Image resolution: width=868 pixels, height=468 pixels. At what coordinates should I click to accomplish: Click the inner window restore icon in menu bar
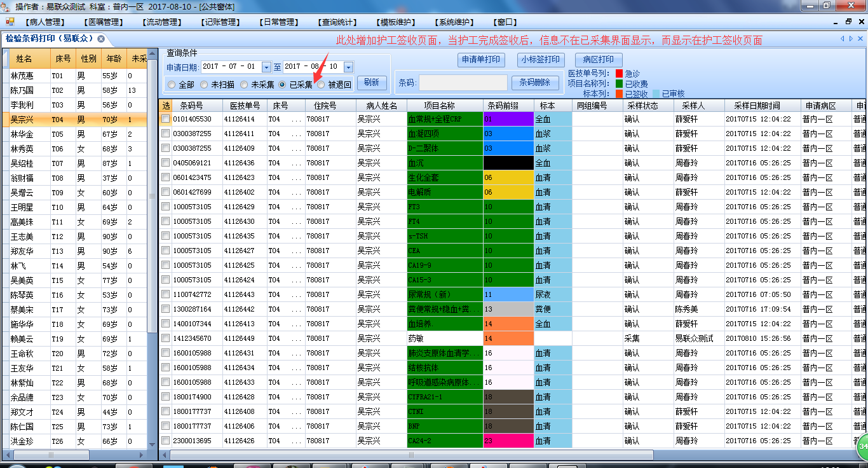click(849, 22)
